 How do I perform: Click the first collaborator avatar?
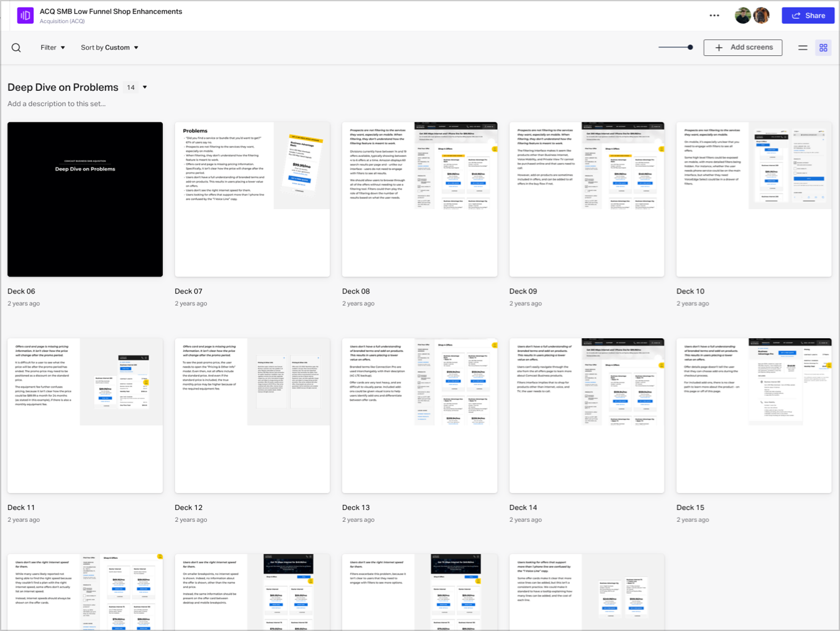pos(743,16)
